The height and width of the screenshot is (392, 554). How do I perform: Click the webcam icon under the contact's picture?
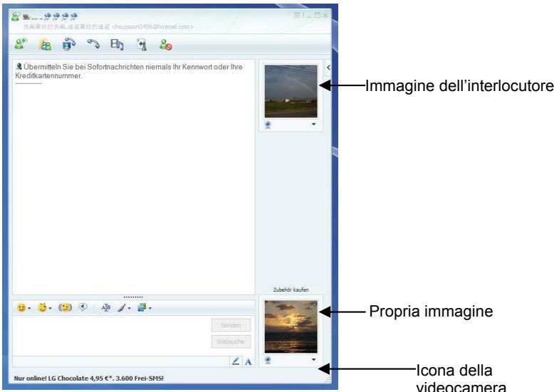click(x=268, y=125)
